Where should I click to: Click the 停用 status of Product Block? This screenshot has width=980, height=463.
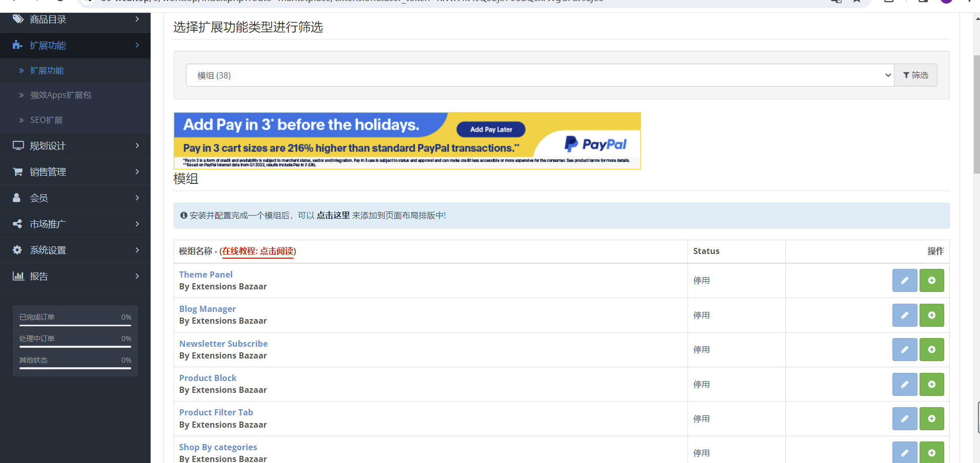[701, 385]
